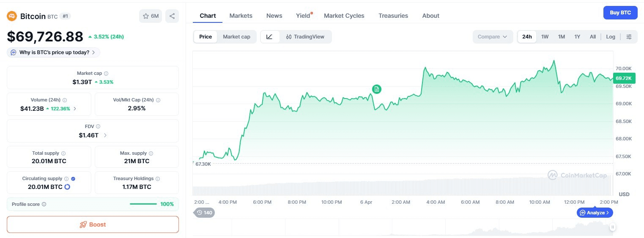Switch chart to Market cap view
The image size is (644, 238).
(236, 37)
